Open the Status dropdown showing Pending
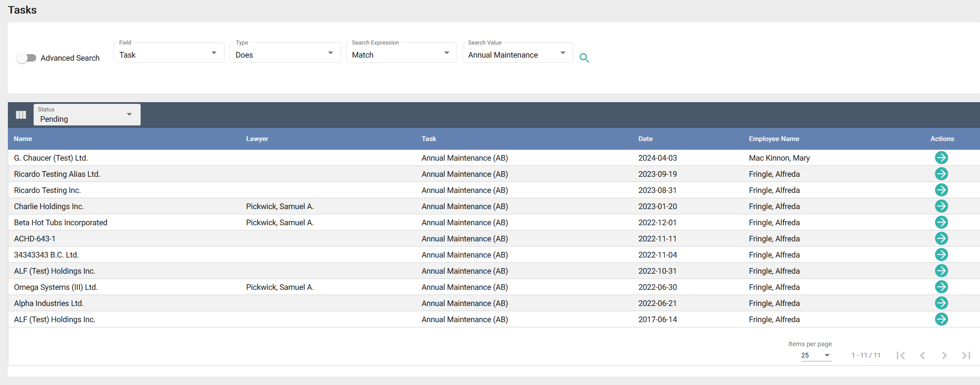Image resolution: width=980 pixels, height=385 pixels. [x=87, y=115]
